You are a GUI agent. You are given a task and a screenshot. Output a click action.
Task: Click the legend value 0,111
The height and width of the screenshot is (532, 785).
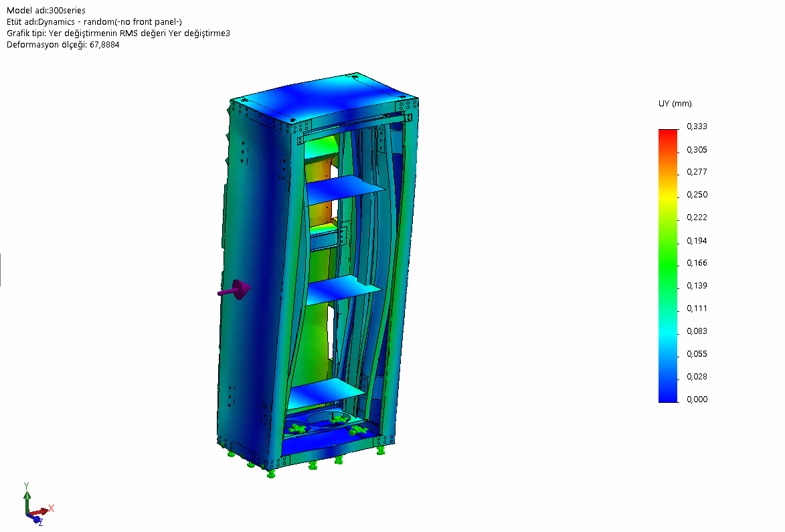tap(697, 308)
